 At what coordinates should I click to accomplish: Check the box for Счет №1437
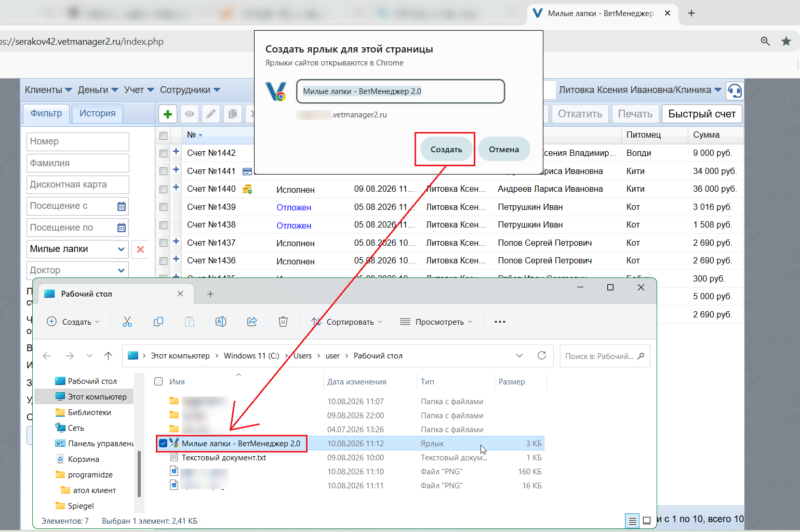click(163, 243)
